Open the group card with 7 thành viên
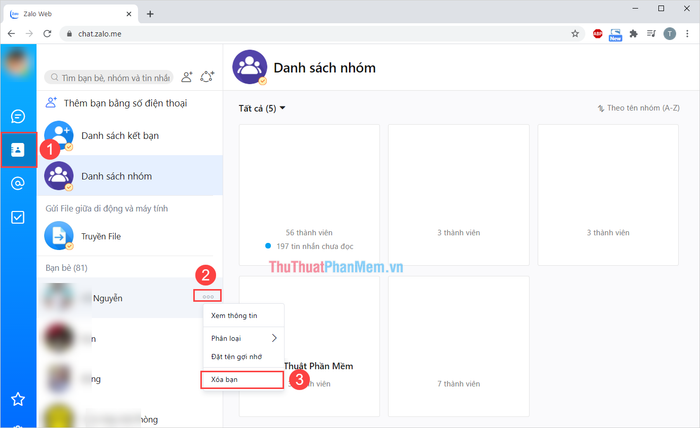The image size is (700, 428). (x=459, y=346)
